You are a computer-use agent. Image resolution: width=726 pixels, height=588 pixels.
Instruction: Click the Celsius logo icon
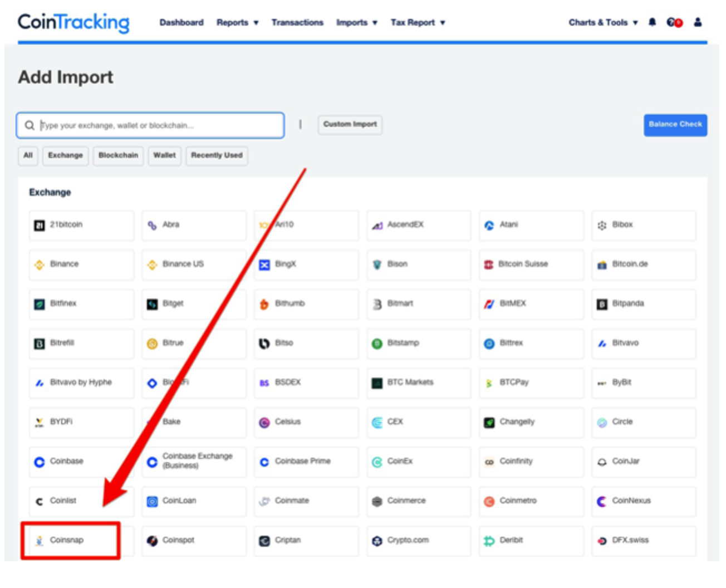tap(264, 423)
